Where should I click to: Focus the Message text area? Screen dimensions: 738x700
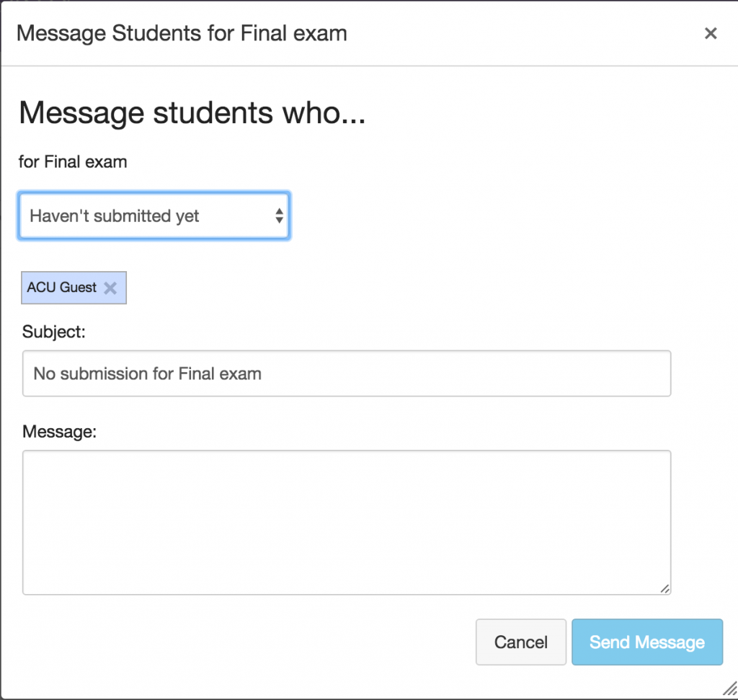point(347,522)
